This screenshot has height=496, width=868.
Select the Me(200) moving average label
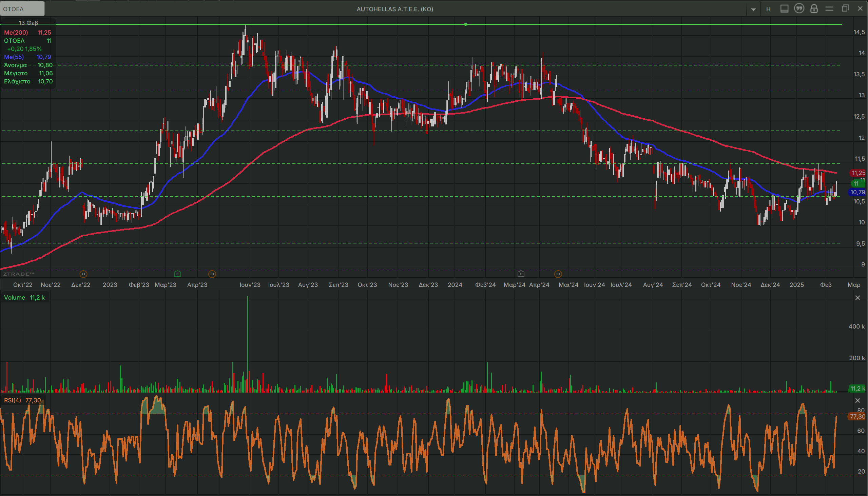pyautogui.click(x=16, y=32)
